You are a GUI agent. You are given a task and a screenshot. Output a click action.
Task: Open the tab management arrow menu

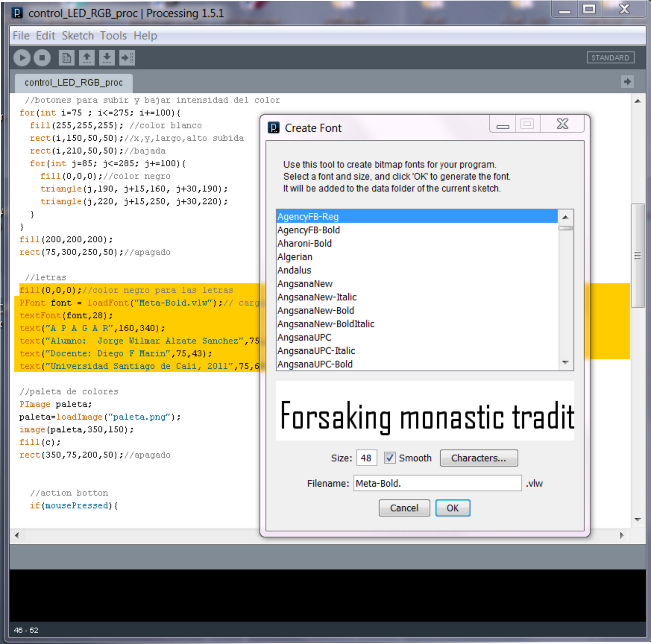click(x=627, y=82)
